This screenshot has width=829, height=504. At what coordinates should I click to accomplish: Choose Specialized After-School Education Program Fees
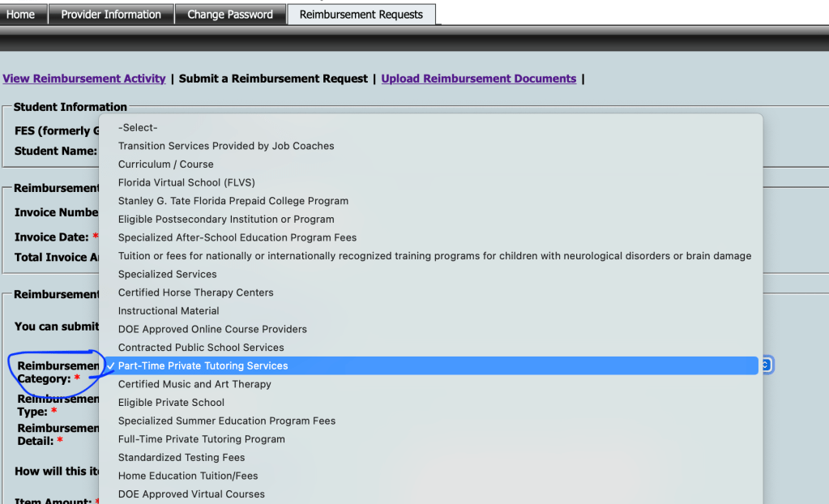tap(237, 237)
